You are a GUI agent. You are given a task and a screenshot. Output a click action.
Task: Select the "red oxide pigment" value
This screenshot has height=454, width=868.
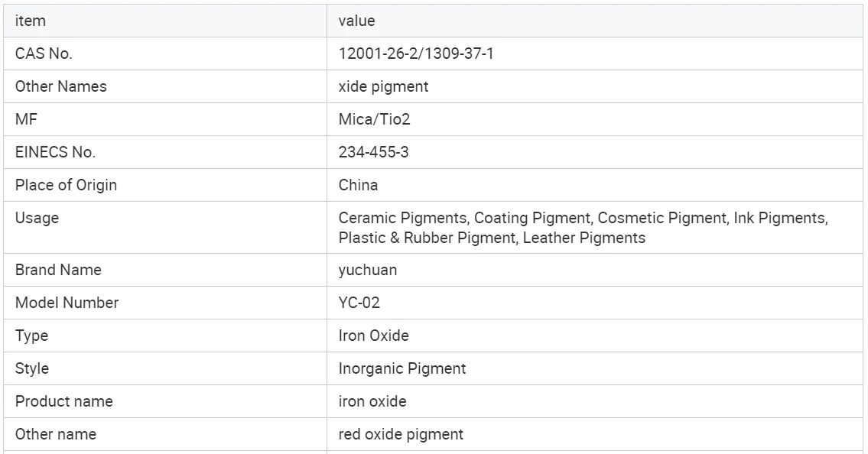(401, 434)
